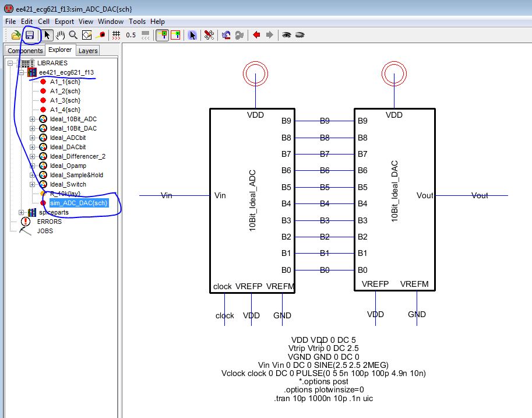
Task: Select the A1_3{sch} cell in Explorer
Action: [65, 100]
